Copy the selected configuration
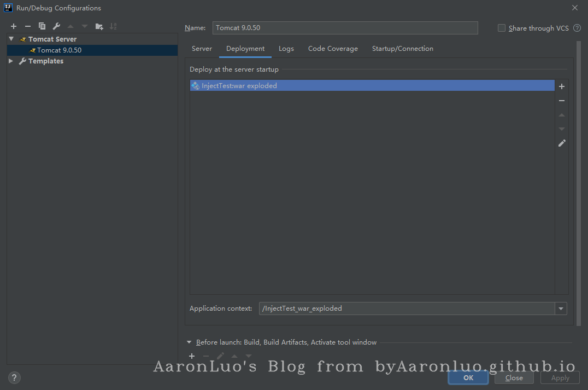This screenshot has height=390, width=588. (42, 26)
